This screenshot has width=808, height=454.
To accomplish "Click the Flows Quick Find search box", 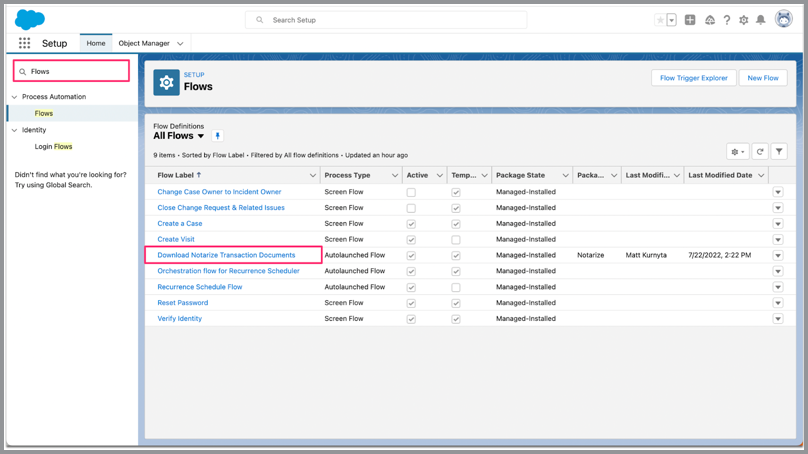I will point(72,72).
